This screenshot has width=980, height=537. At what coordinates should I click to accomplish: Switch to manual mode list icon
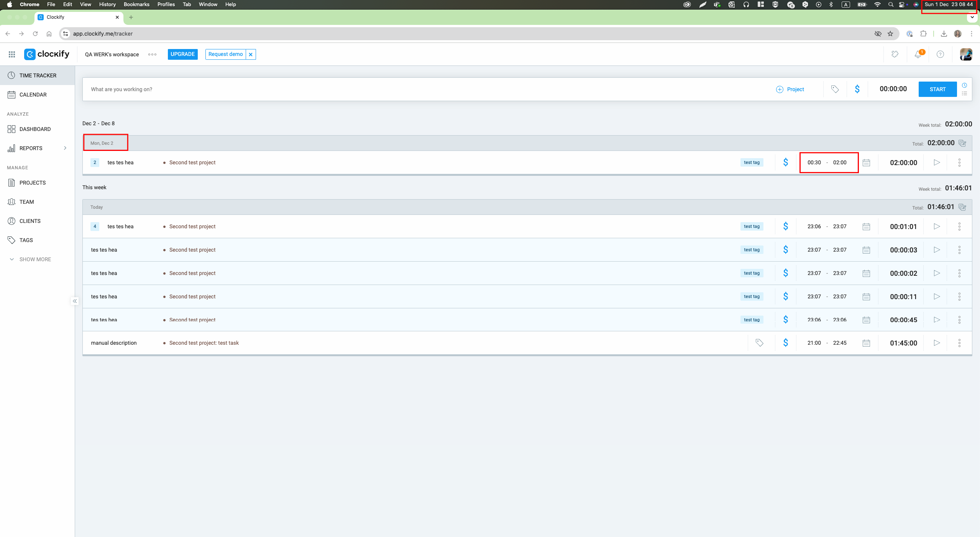[965, 93]
